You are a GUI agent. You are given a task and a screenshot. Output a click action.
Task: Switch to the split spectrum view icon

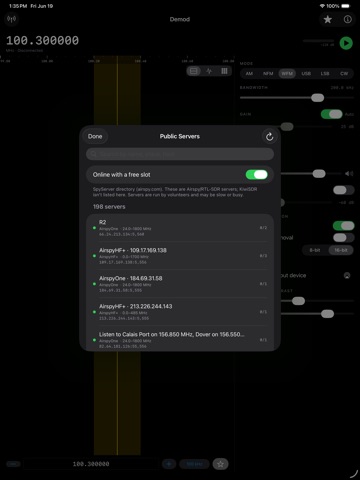(x=193, y=71)
